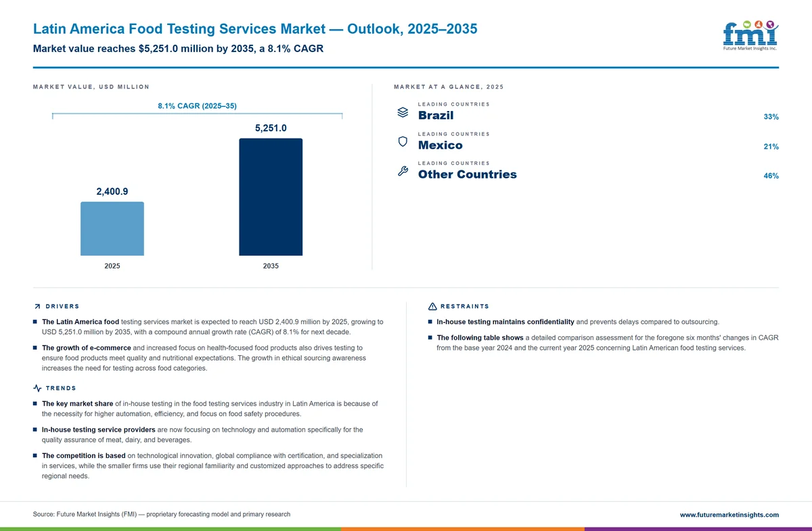
Task: Click the Drivers section heading
Action: 62,306
